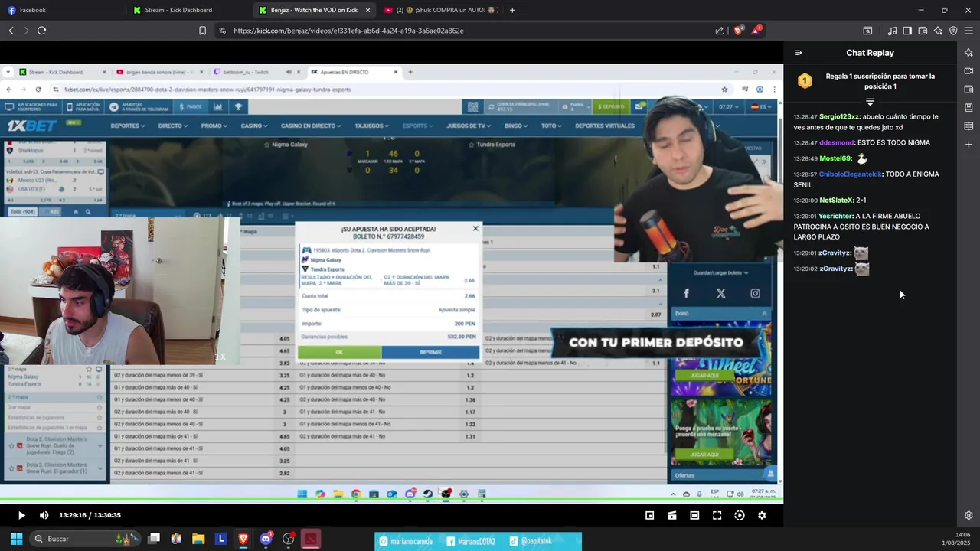Add a new item to side panel
Viewport: 980px width, 551px height.
tap(969, 145)
